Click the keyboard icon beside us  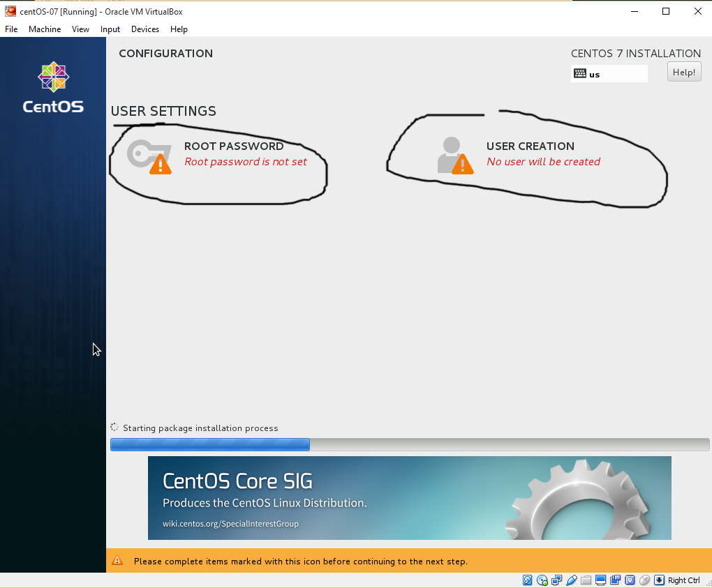pyautogui.click(x=580, y=73)
